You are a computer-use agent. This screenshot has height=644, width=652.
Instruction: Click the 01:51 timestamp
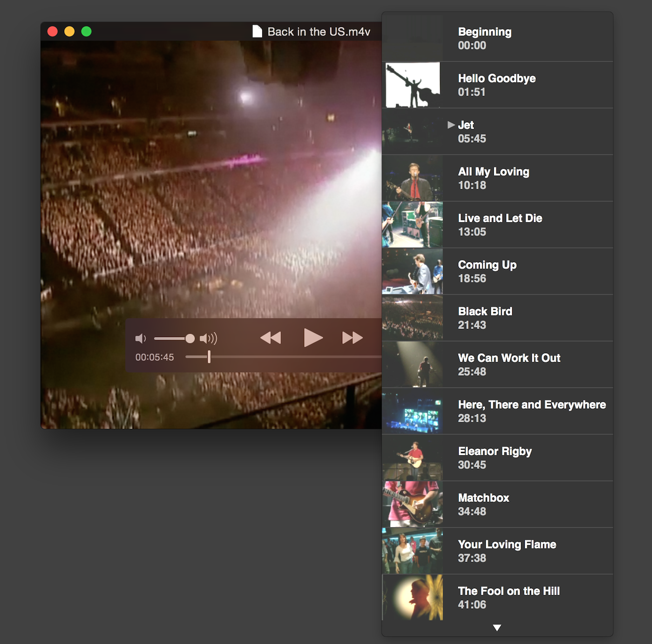(x=472, y=92)
